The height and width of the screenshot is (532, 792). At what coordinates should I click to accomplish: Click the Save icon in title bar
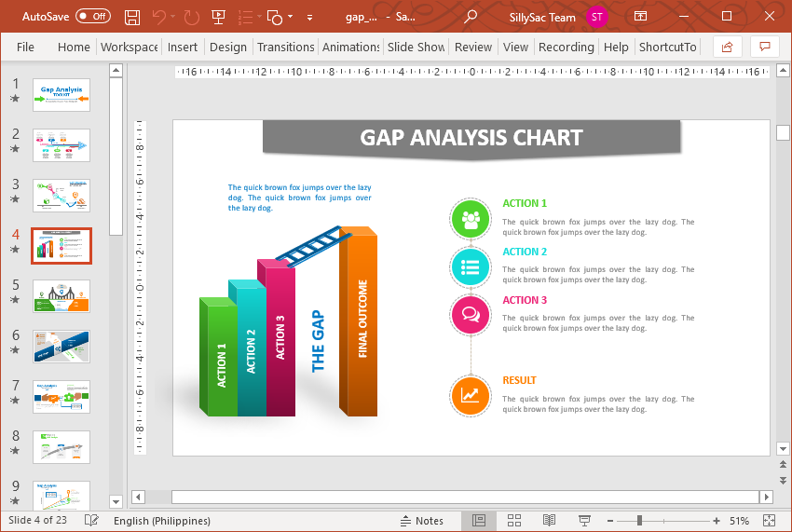(x=132, y=17)
